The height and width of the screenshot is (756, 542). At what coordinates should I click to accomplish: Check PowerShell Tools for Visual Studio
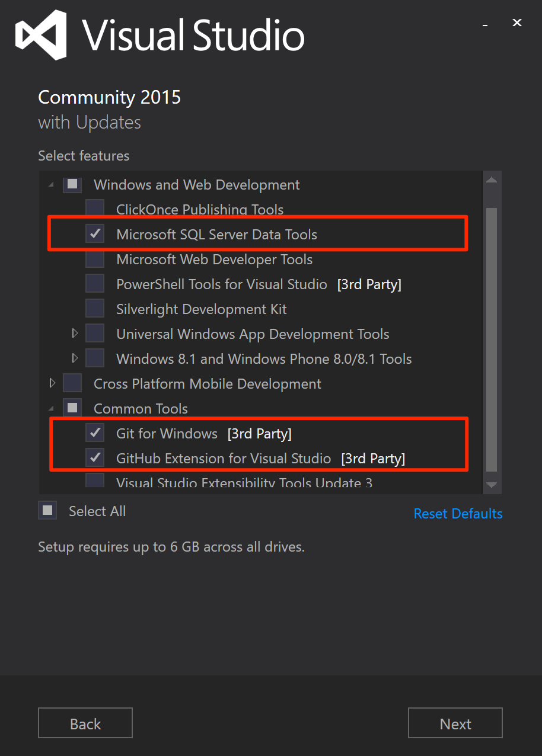95,284
